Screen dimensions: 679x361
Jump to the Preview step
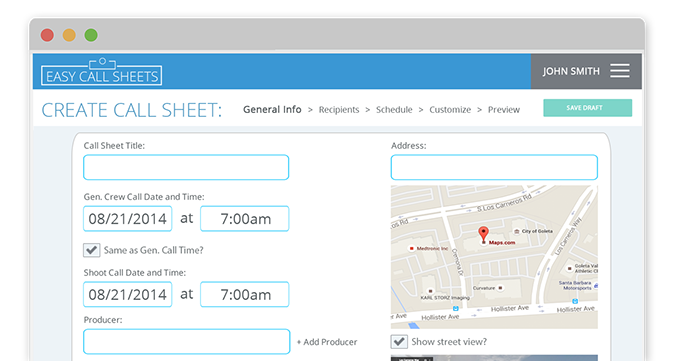pyautogui.click(x=504, y=110)
